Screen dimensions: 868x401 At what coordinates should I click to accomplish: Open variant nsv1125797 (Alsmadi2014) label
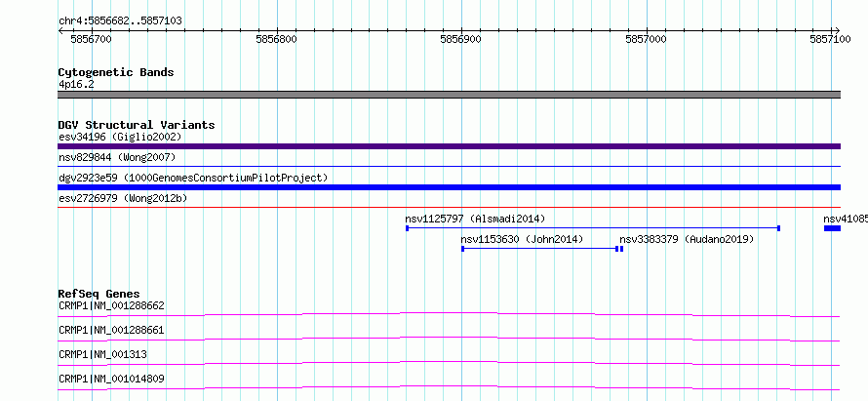pyautogui.click(x=475, y=219)
